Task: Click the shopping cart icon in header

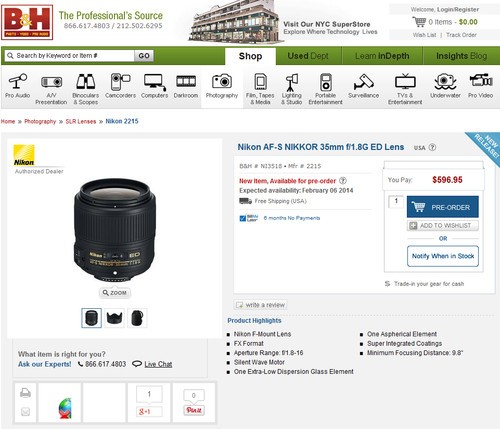Action: tap(419, 22)
